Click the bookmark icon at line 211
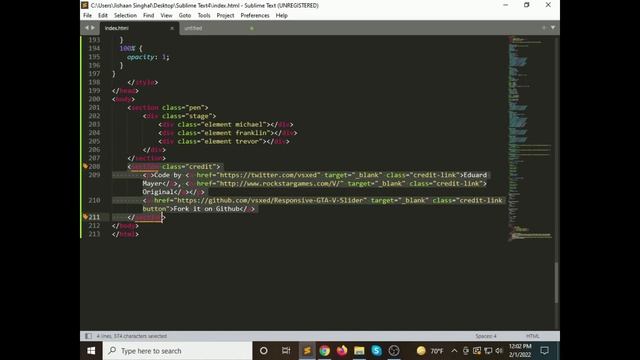Screen dimensions: 640x360 [x=85, y=217]
